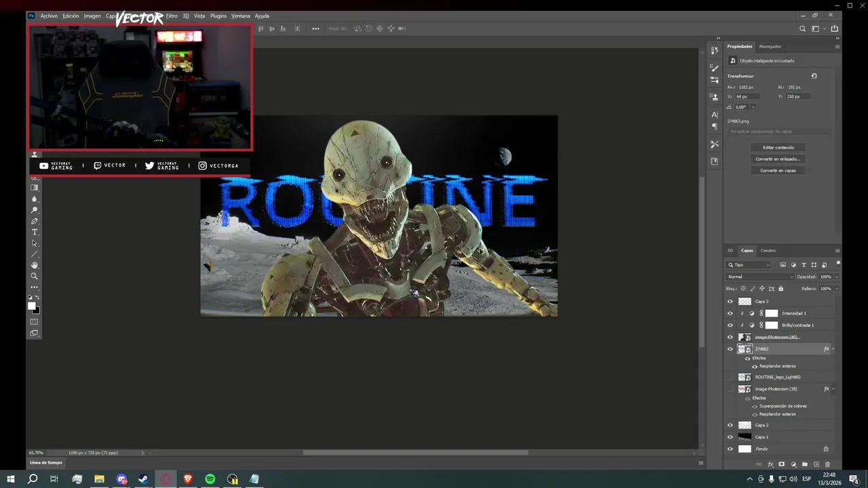
Task: Open the Paragraph panel icon
Action: pos(714,127)
